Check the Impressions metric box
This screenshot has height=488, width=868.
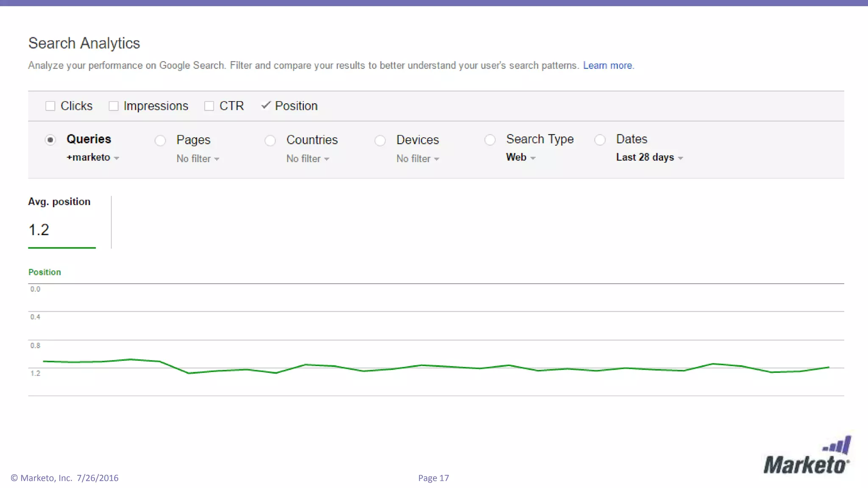coord(114,106)
